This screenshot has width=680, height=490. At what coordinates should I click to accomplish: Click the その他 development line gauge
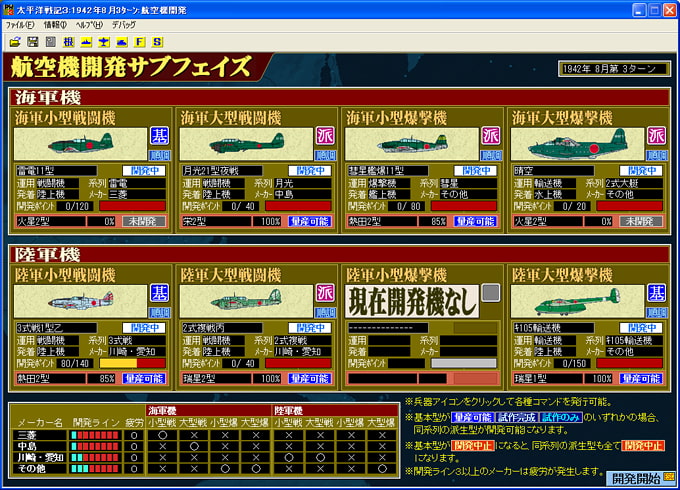[x=95, y=469]
